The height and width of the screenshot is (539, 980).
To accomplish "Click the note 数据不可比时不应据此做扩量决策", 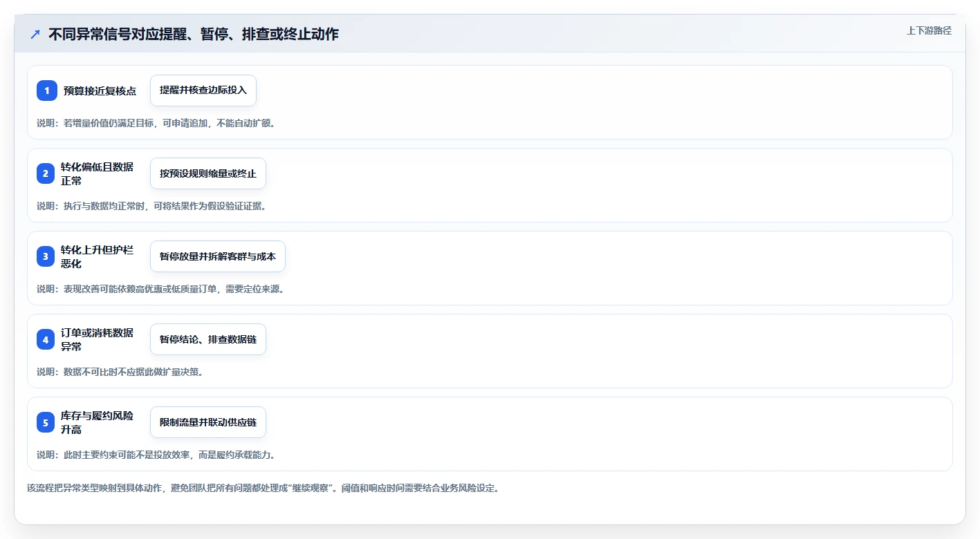I will [120, 372].
